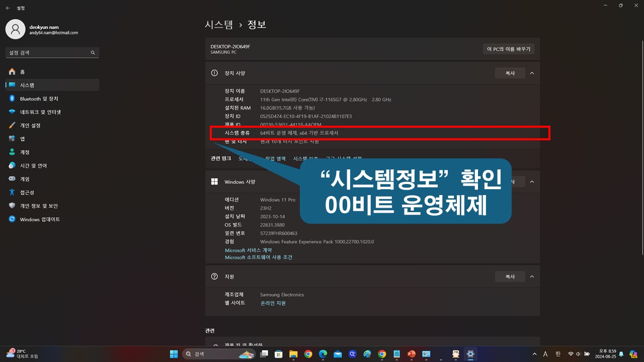Collapse the device specifications section
The height and width of the screenshot is (362, 644).
[x=532, y=73]
